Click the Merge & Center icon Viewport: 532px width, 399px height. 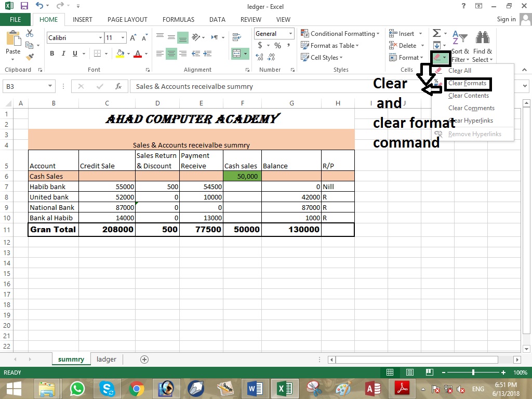click(237, 53)
